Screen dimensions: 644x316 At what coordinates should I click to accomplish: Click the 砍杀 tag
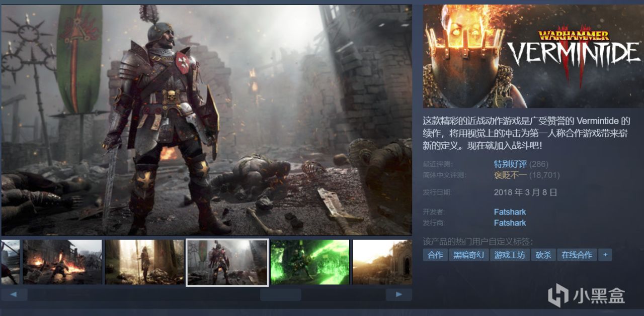click(x=543, y=255)
